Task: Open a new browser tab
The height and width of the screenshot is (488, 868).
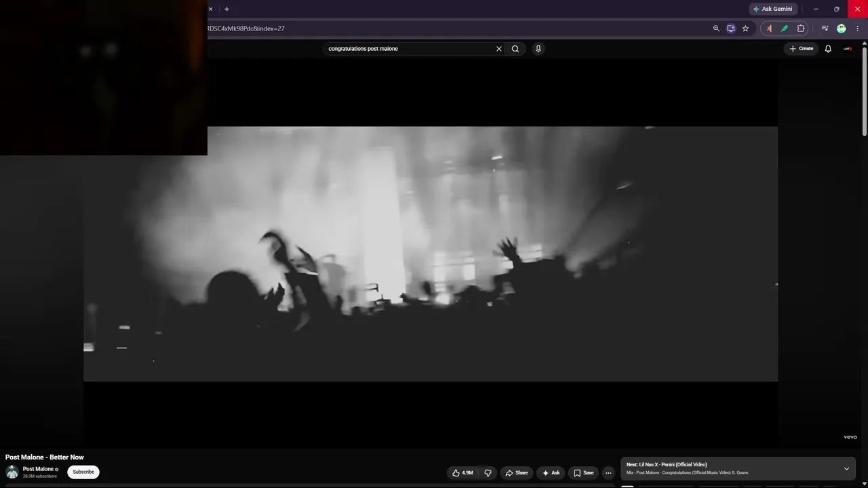Action: click(226, 9)
